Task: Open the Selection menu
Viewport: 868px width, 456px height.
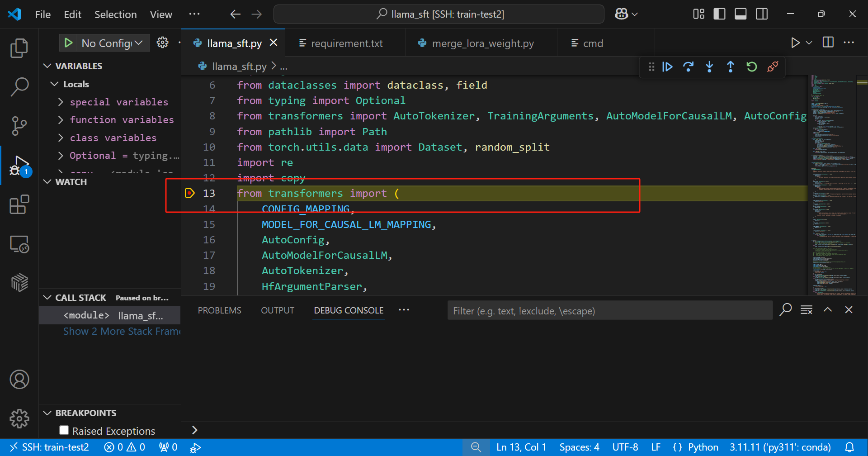Action: pyautogui.click(x=115, y=14)
